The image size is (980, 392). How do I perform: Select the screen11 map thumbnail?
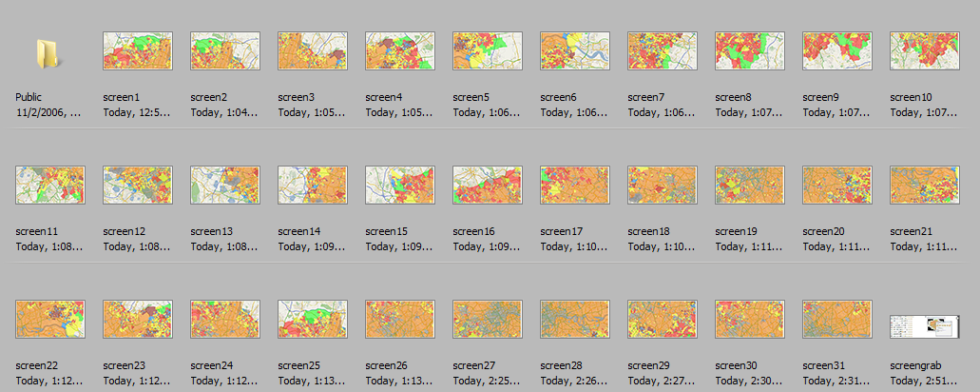point(50,186)
